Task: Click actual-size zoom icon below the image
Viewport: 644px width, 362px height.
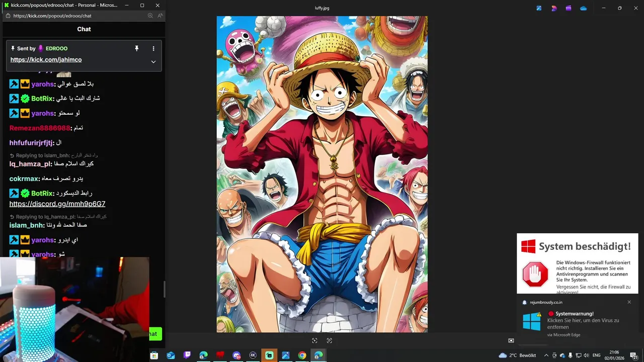Action: coord(329,340)
